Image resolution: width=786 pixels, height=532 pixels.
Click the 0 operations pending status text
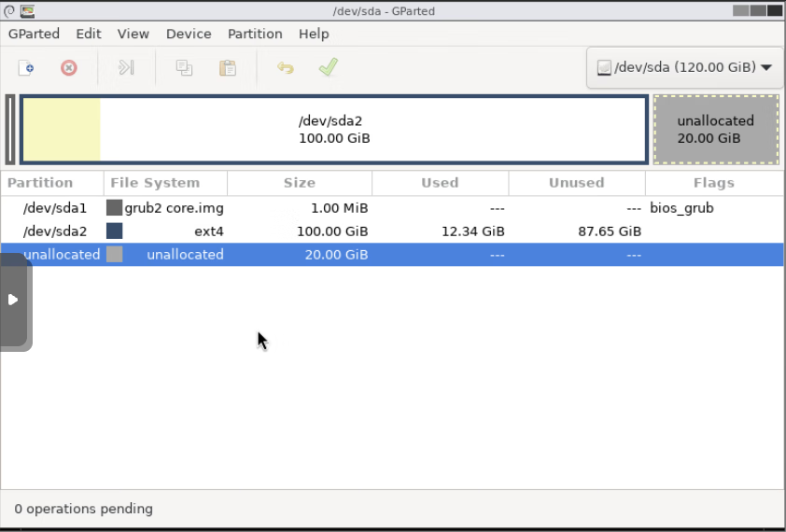84,509
